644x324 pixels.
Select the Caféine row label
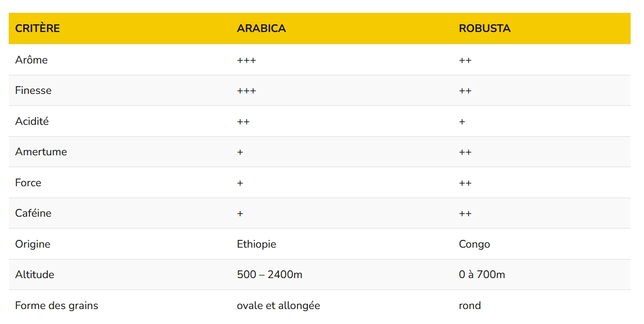(x=34, y=213)
